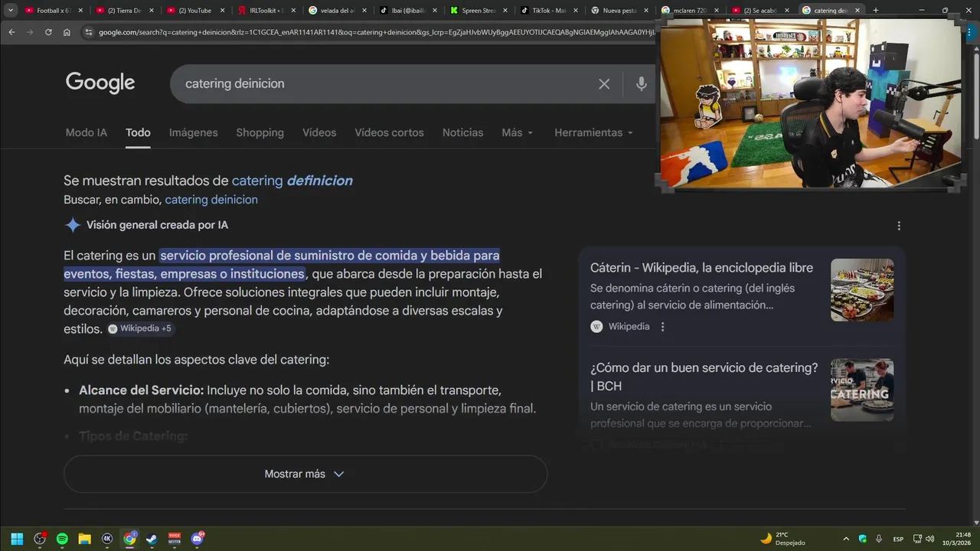Open Cáterin - Wikipedia result link
The height and width of the screenshot is (551, 980).
701,268
